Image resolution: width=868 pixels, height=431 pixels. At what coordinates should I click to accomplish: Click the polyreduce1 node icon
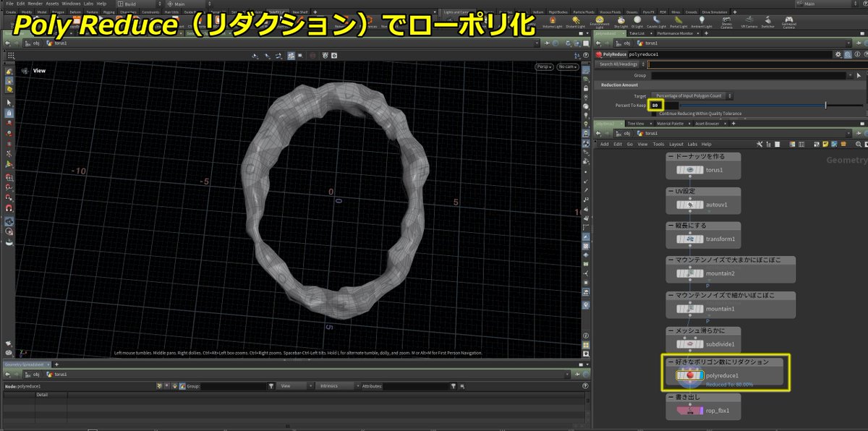(691, 375)
